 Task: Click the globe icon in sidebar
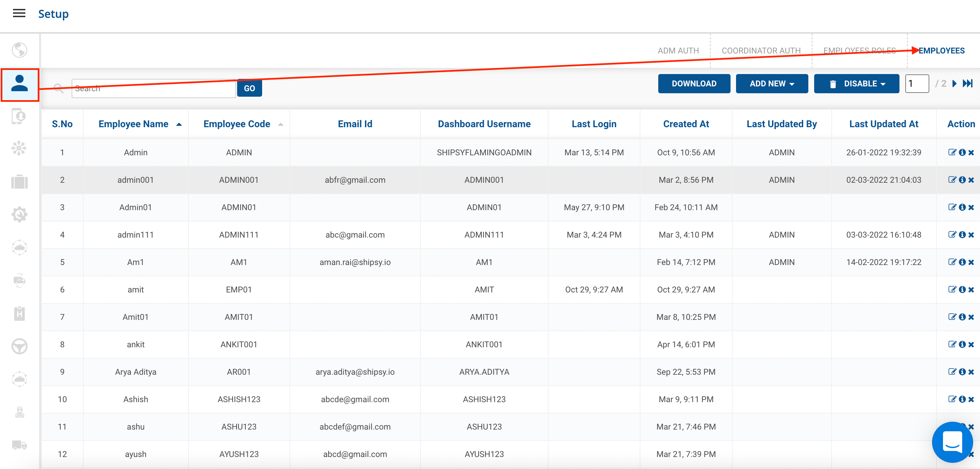pos(20,50)
